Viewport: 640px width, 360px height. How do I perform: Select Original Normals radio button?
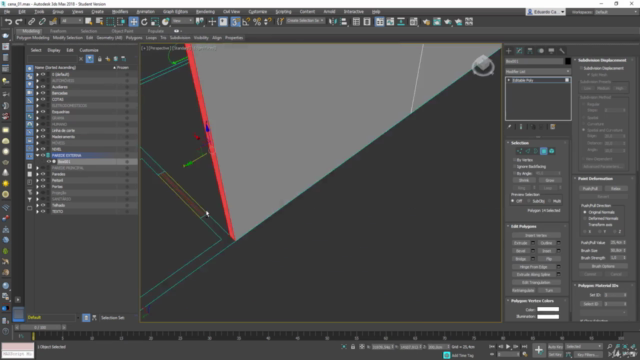click(x=585, y=212)
